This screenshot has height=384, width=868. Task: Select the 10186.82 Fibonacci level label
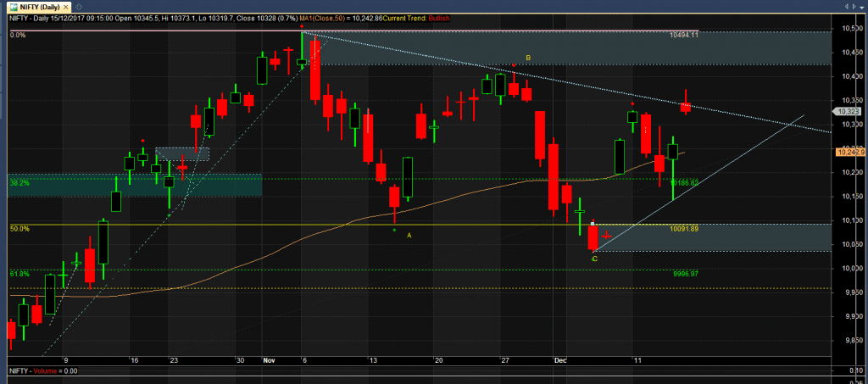(x=685, y=182)
